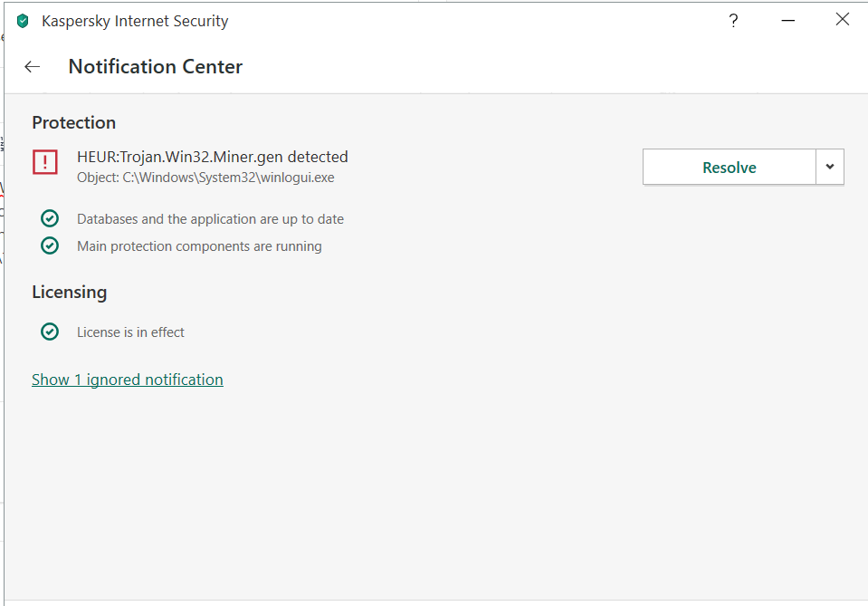Close the Kaspersky Internet Security window

coord(843,20)
